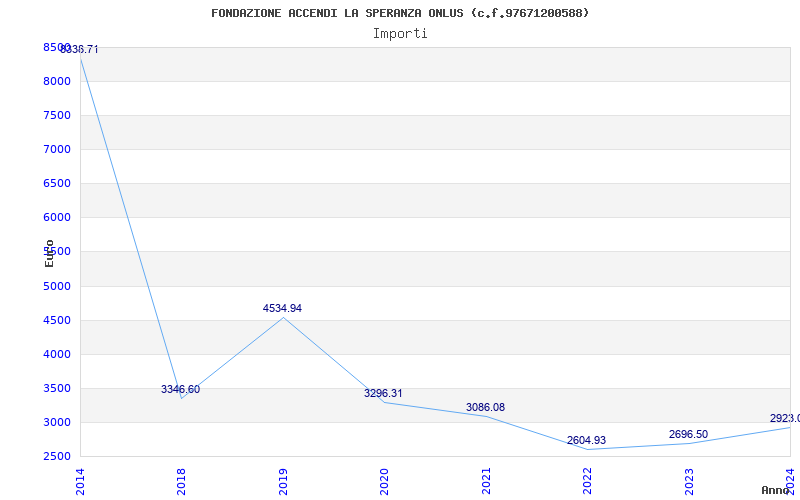Screen dimensions: 800x500
Task: Click the 2024 data label starting with 2923
Action: pos(785,418)
